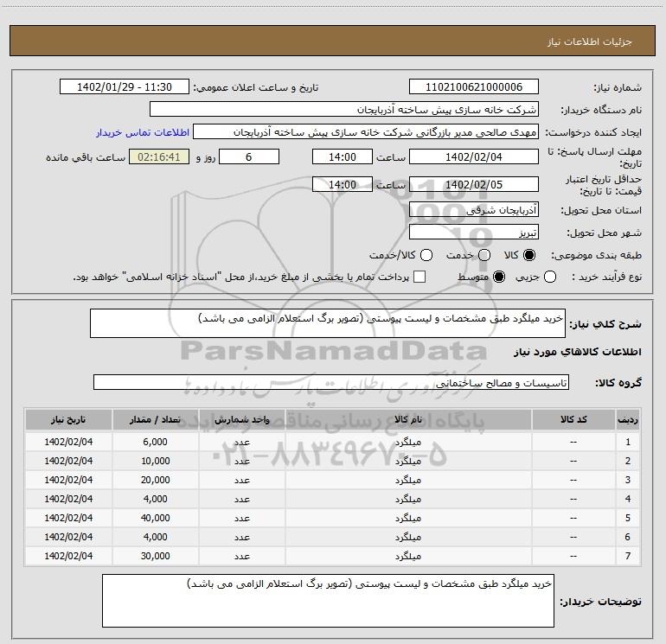
Task: Tick the Islamic treasury bonds payment checkbox
Action: [419, 277]
